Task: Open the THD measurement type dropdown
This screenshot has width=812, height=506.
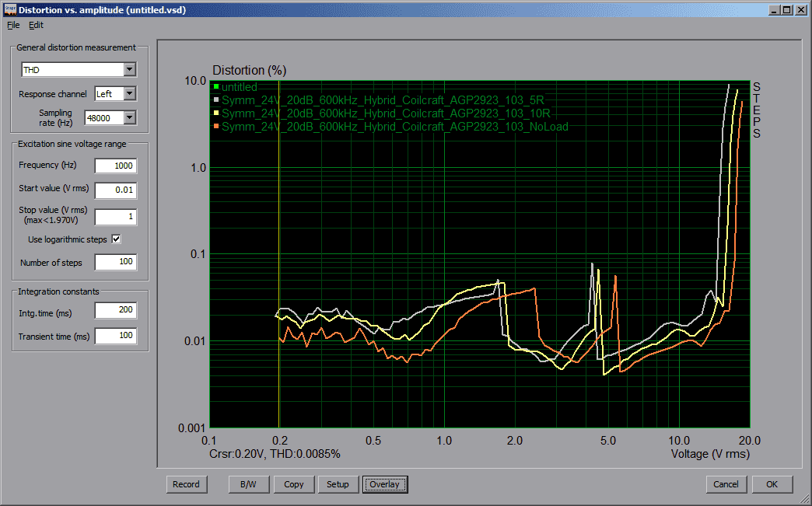Action: coord(129,70)
